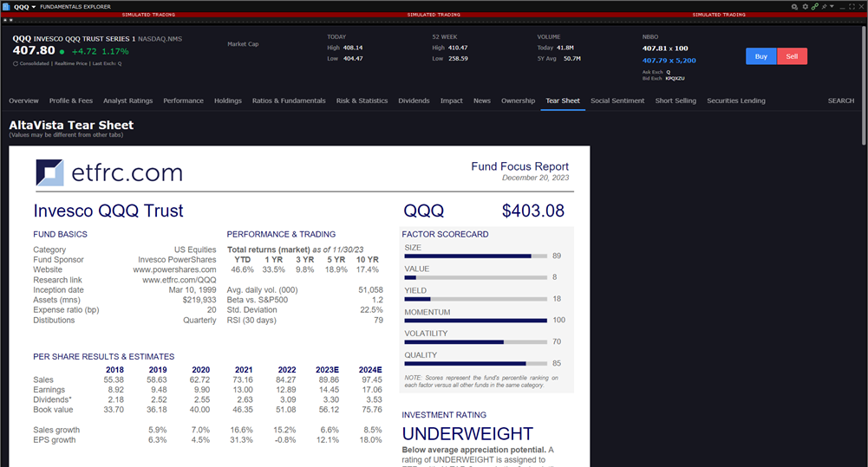The height and width of the screenshot is (467, 868).
Task: Click the 2024E Sales value 97.45
Action: point(372,380)
